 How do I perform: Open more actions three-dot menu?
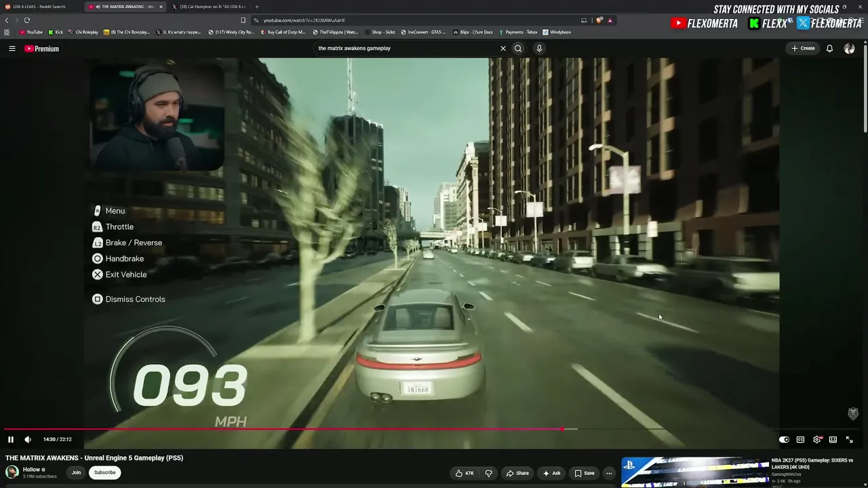tap(609, 473)
